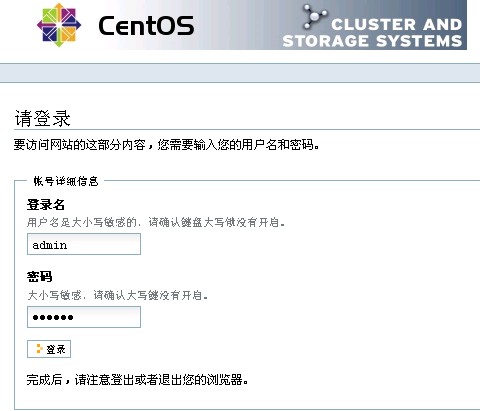
Task: Click empty area right of admin field
Action: (x=300, y=244)
